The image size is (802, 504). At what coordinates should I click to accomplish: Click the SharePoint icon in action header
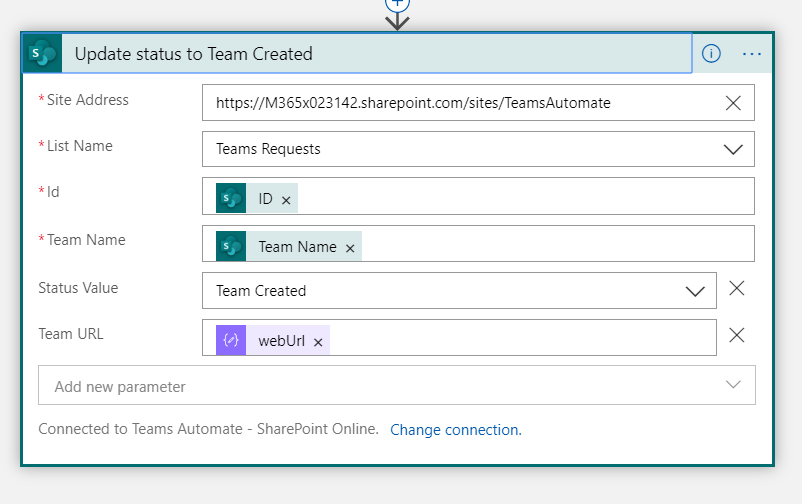[x=42, y=53]
